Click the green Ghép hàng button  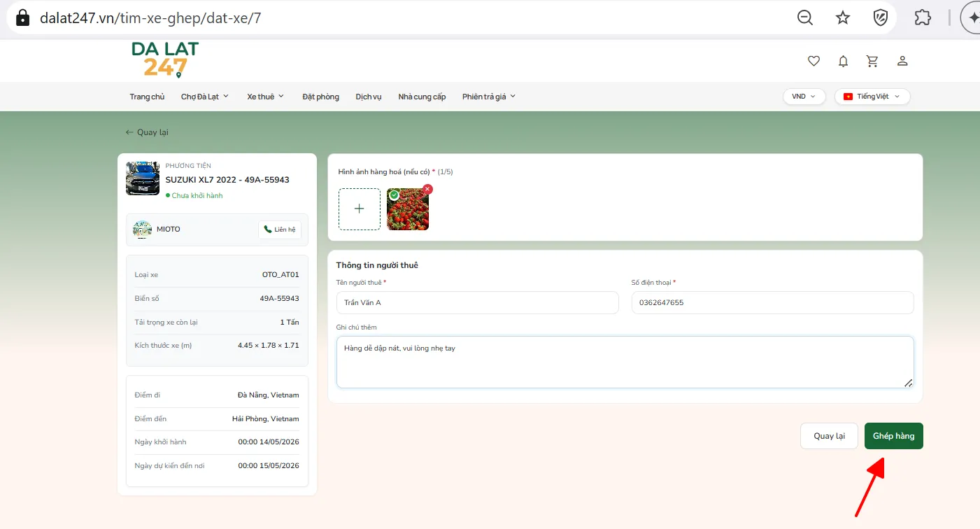click(893, 436)
